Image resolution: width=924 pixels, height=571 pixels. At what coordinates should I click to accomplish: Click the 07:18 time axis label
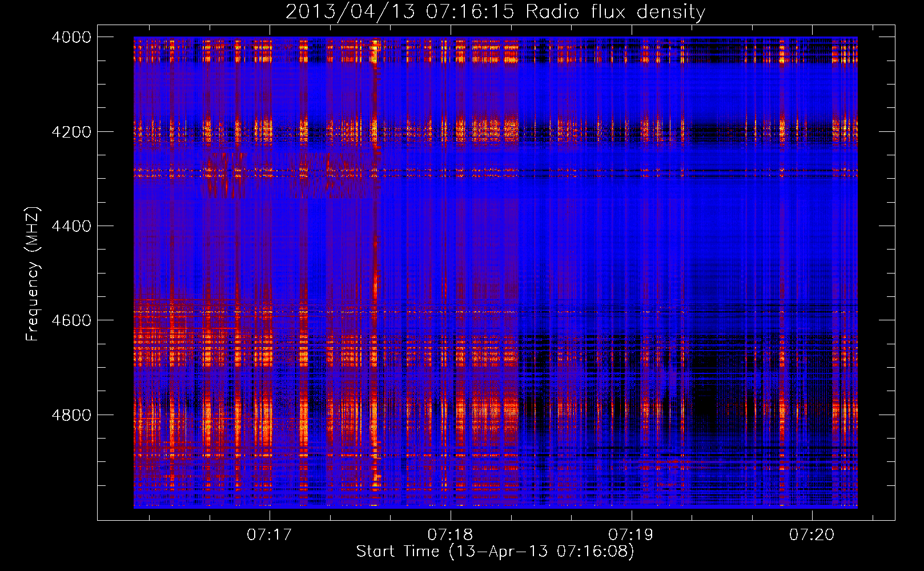click(x=450, y=534)
